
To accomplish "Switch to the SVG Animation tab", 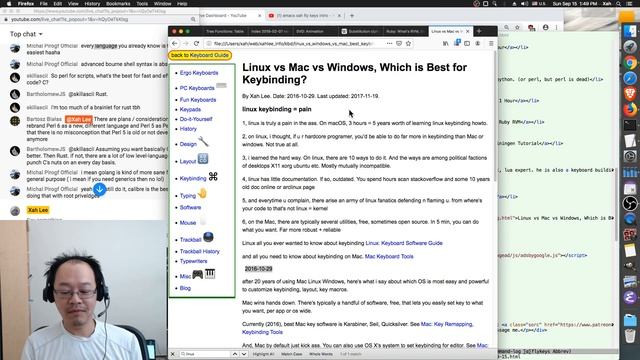I will click(x=314, y=31).
